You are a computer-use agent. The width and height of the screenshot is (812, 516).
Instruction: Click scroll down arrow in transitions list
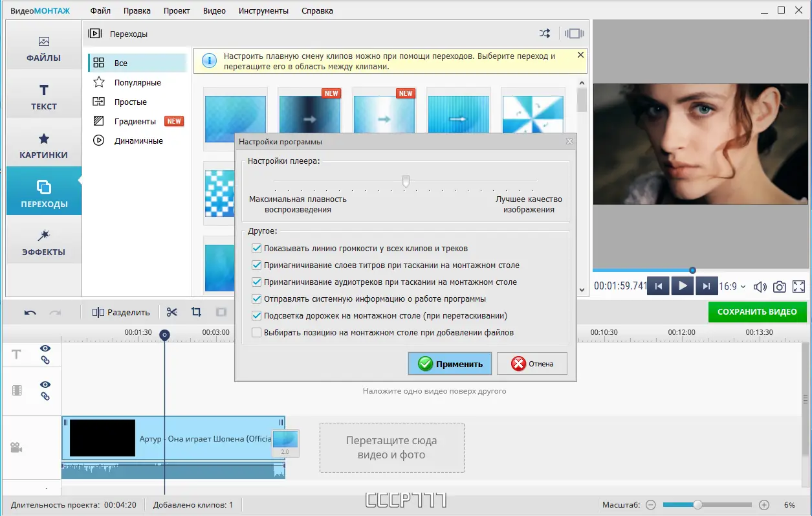[x=582, y=289]
